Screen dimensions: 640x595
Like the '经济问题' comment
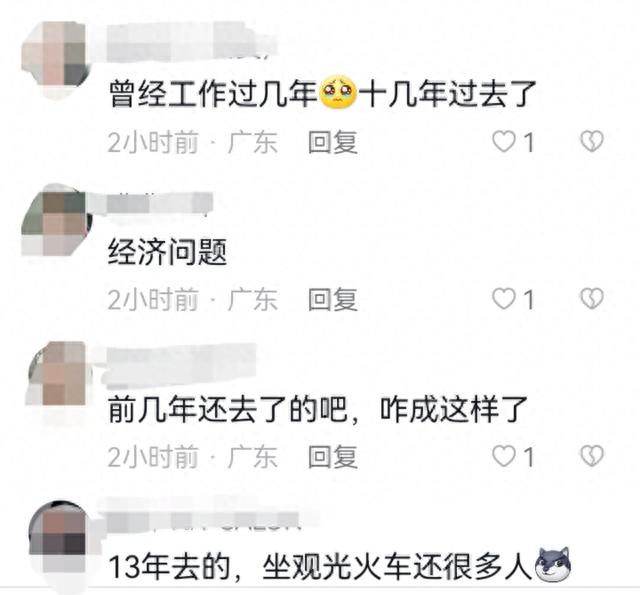[503, 299]
